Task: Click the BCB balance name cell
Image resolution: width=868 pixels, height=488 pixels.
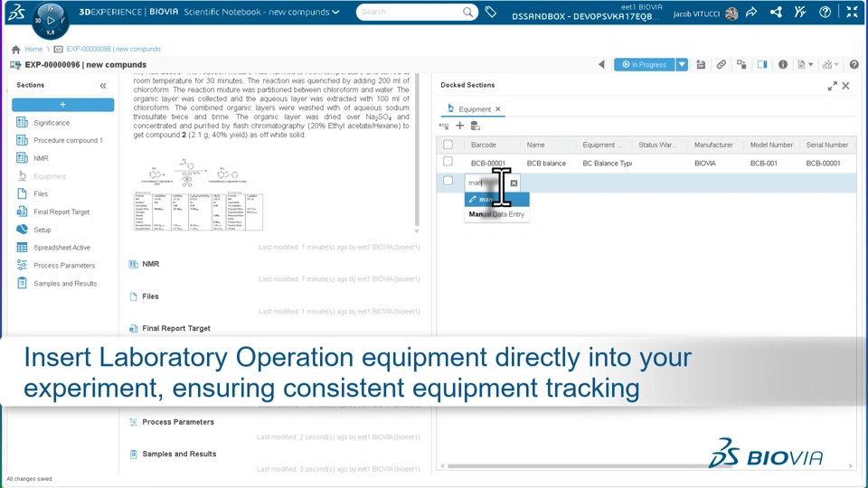Action: 546,164
